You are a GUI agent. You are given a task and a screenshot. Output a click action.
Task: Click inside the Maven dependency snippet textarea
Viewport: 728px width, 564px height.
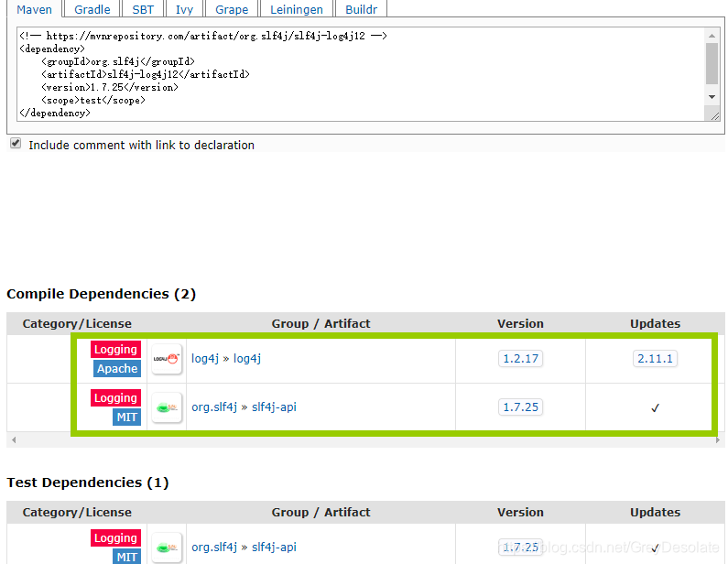tap(361, 74)
